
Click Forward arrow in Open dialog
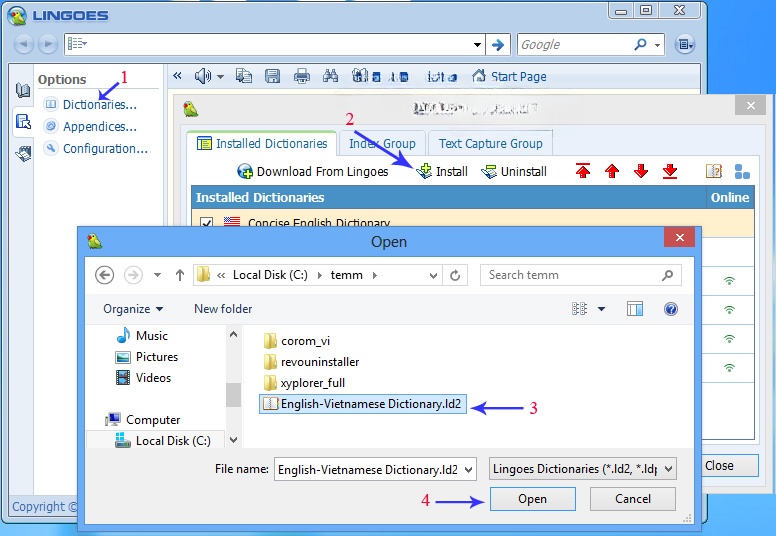coord(133,275)
